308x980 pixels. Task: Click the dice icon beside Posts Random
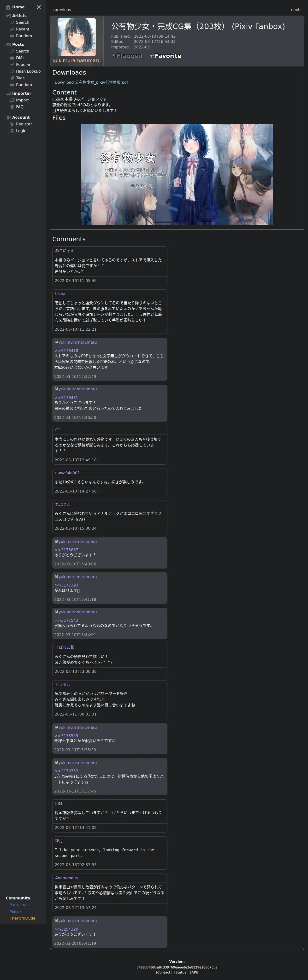click(x=12, y=85)
